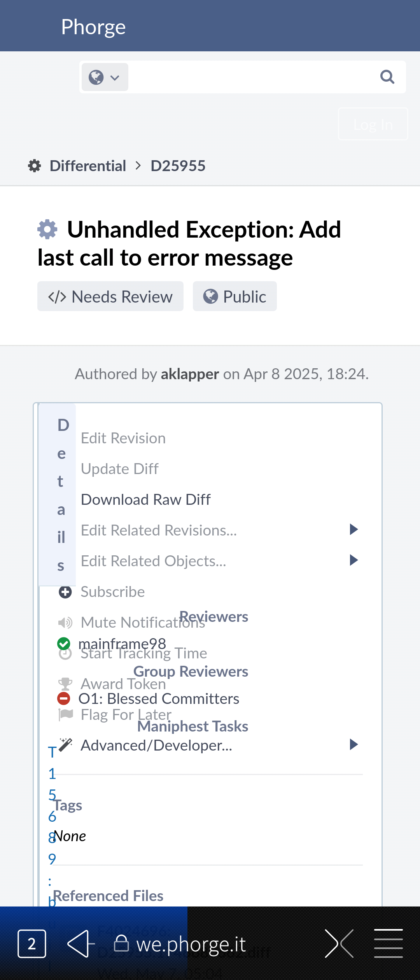Click the Public visibility tag
420x980 pixels.
click(x=235, y=296)
